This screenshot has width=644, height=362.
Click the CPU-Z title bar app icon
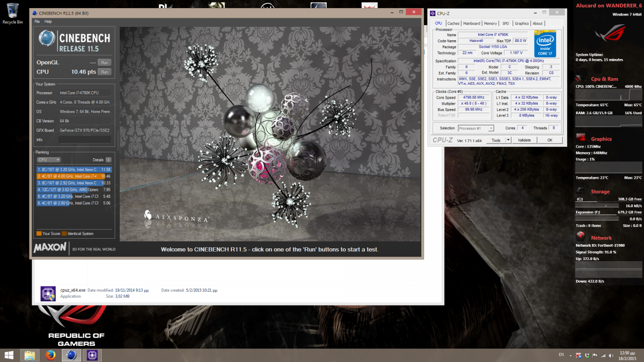(x=433, y=13)
